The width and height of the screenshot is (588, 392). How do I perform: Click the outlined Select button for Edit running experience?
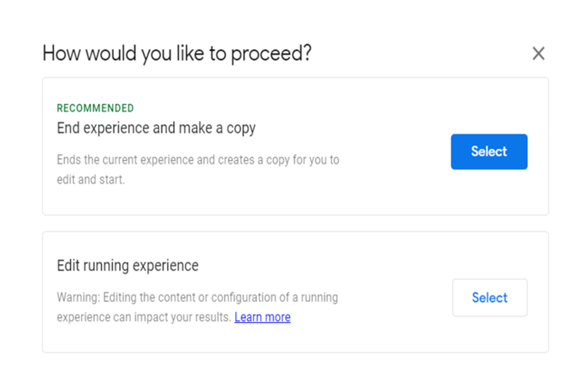(490, 297)
